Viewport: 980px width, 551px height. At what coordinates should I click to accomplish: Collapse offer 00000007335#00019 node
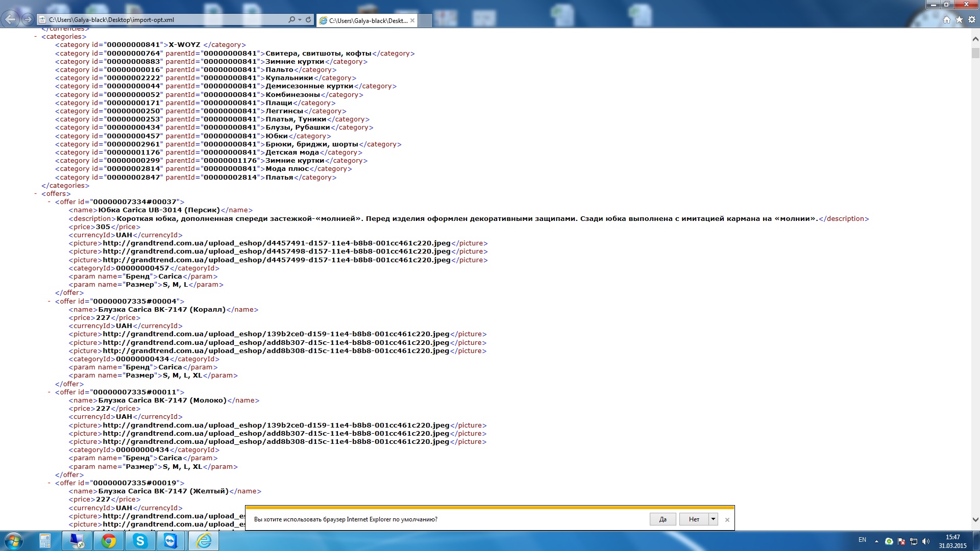50,483
